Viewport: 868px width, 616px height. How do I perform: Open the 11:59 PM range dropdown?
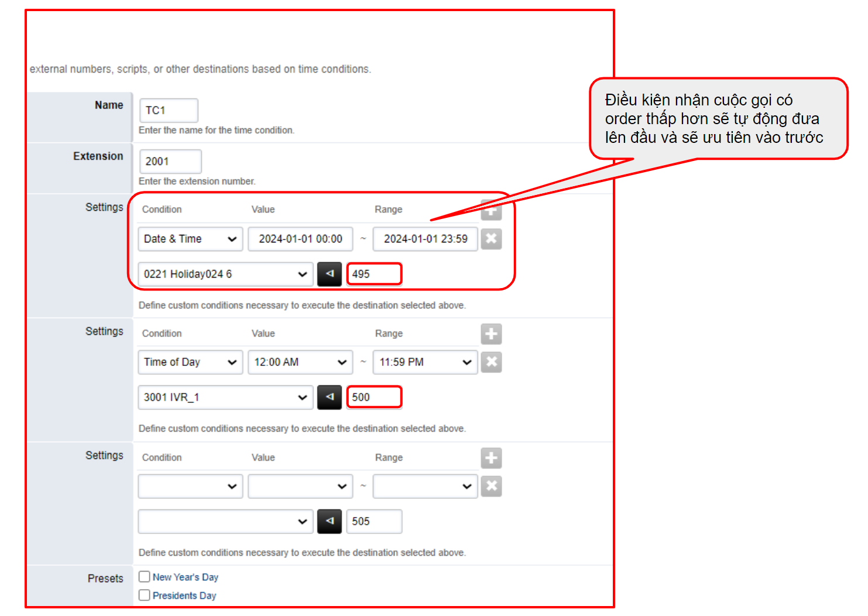click(425, 362)
